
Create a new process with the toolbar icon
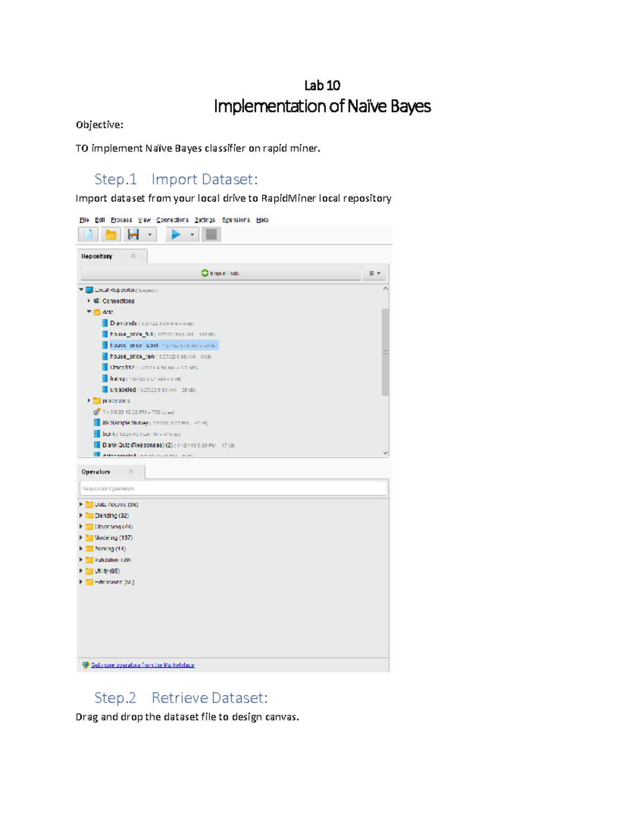pos(88,234)
